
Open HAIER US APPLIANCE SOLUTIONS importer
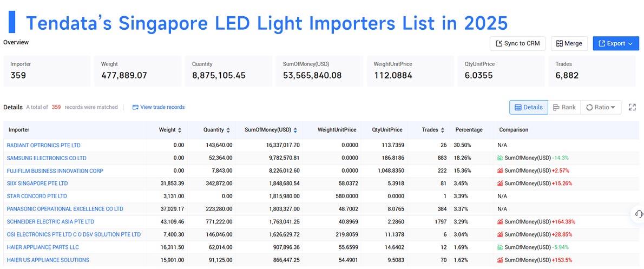click(x=48, y=260)
